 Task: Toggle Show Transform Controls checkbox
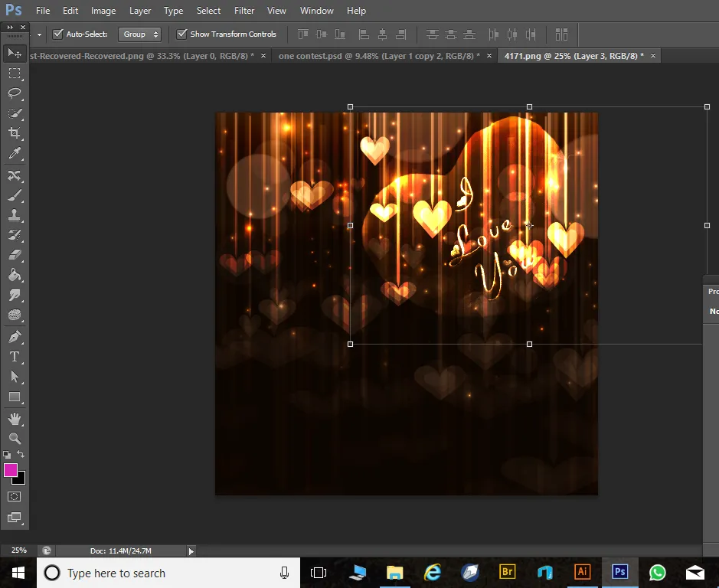coord(181,34)
